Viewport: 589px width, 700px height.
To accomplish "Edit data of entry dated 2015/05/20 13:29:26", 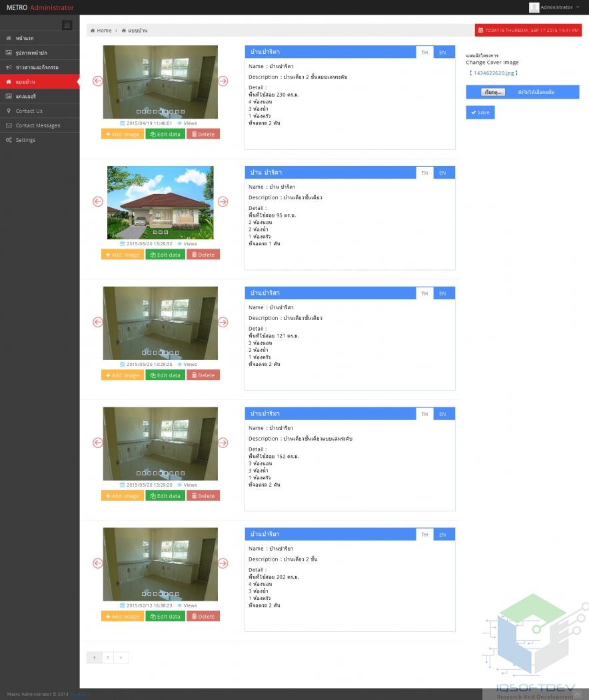I will click(165, 375).
